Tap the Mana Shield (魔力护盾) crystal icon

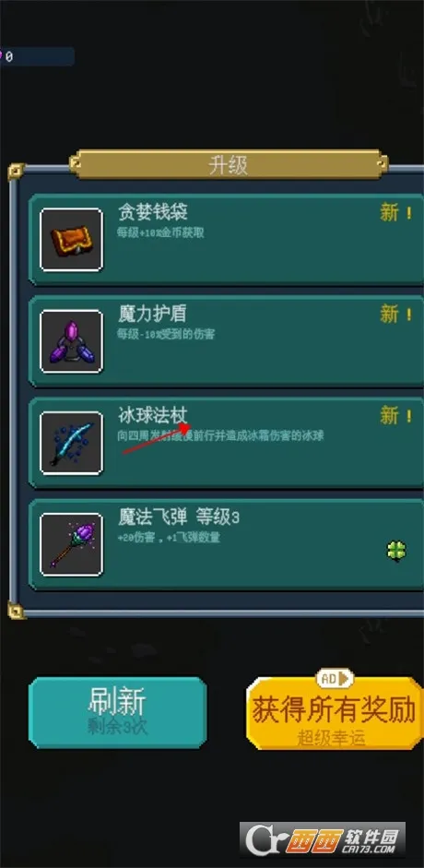pos(71,341)
